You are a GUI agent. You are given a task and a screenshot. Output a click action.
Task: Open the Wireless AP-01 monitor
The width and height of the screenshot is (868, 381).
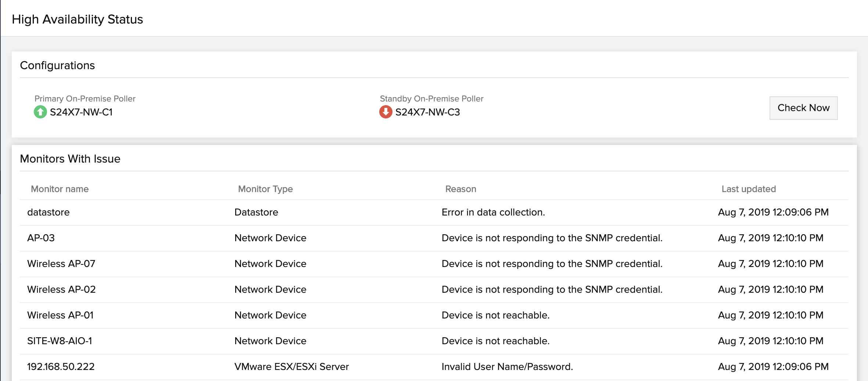60,315
